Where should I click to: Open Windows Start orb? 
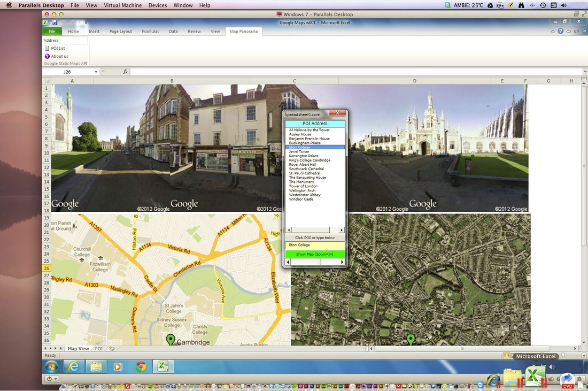pos(51,366)
